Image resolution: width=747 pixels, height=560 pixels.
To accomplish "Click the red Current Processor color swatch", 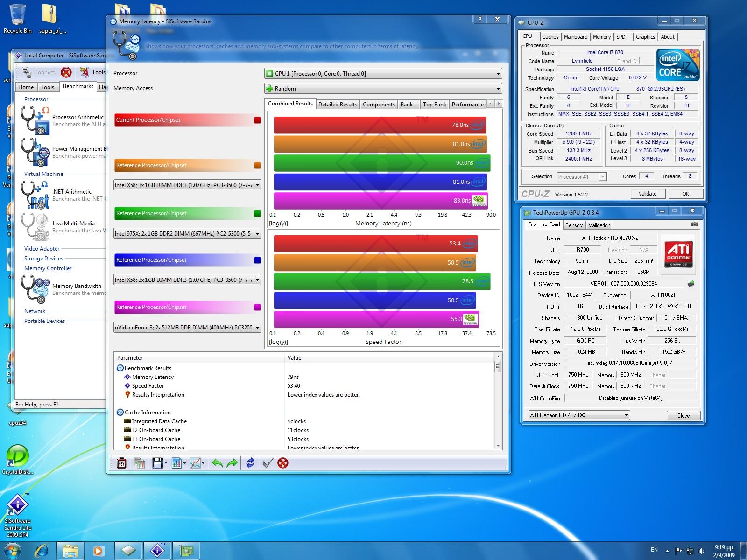I will click(257, 120).
